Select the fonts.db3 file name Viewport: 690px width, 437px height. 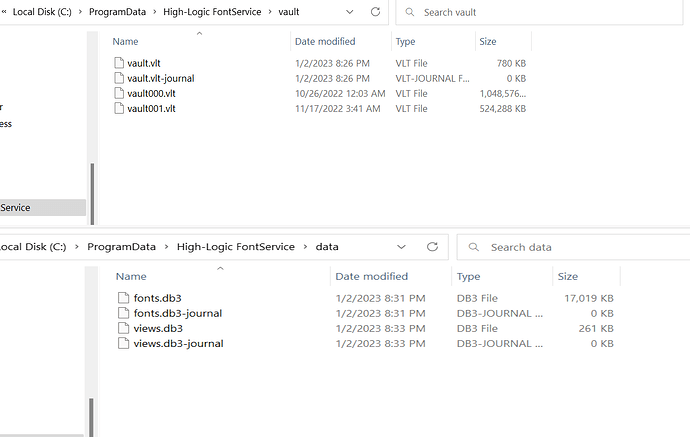tap(158, 298)
